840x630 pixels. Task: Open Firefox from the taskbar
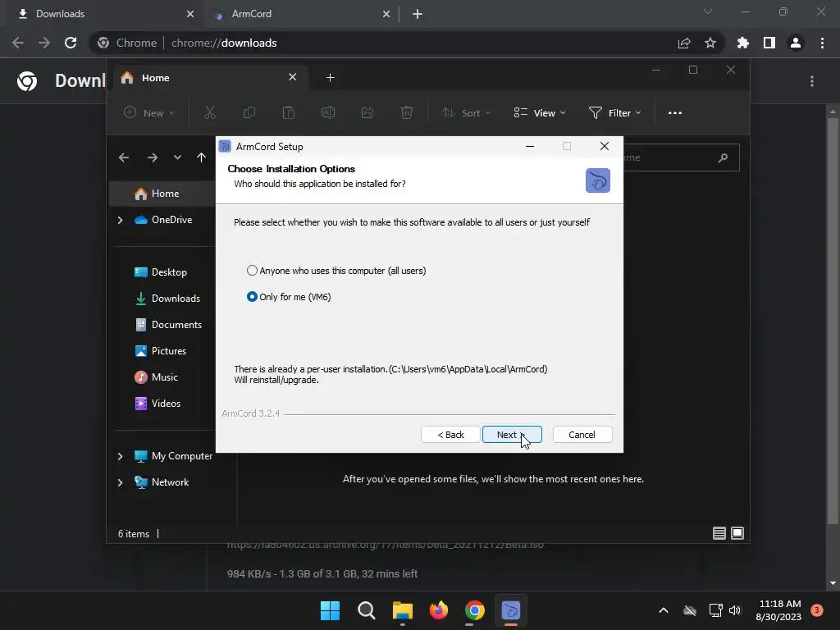coord(439,610)
